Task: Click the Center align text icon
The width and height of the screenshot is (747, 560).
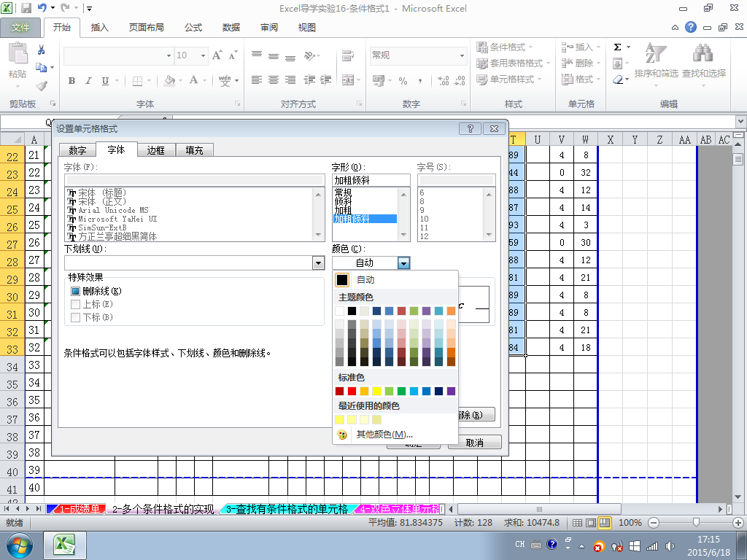Action: point(274,80)
